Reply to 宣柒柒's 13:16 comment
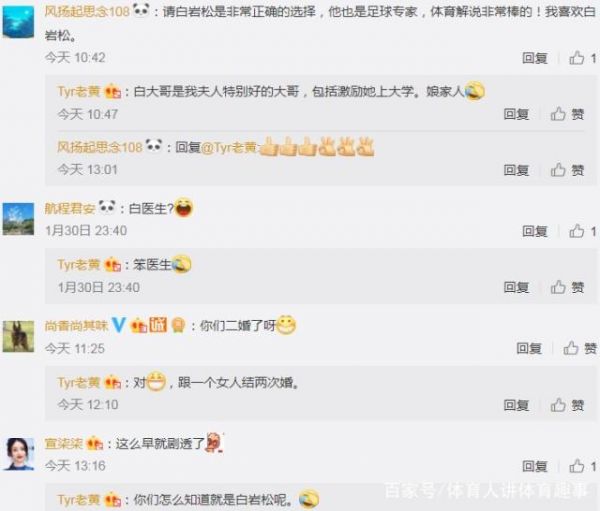 coord(535,466)
